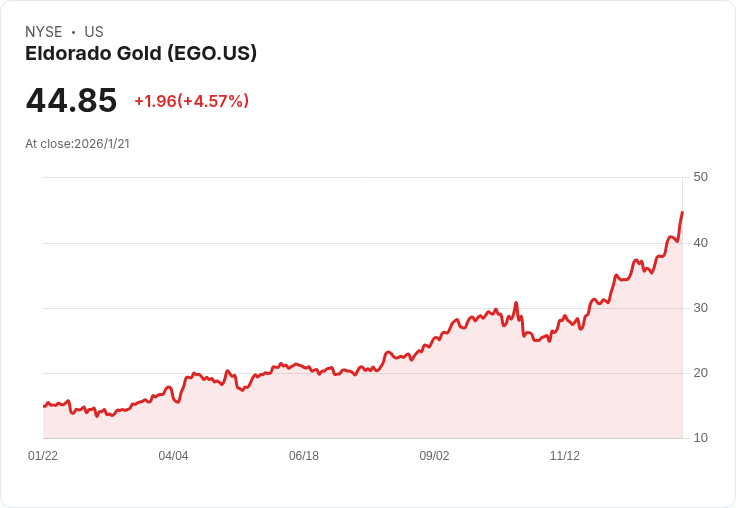
Task: Click the +1.96(+4.57%) price change
Action: 191,101
